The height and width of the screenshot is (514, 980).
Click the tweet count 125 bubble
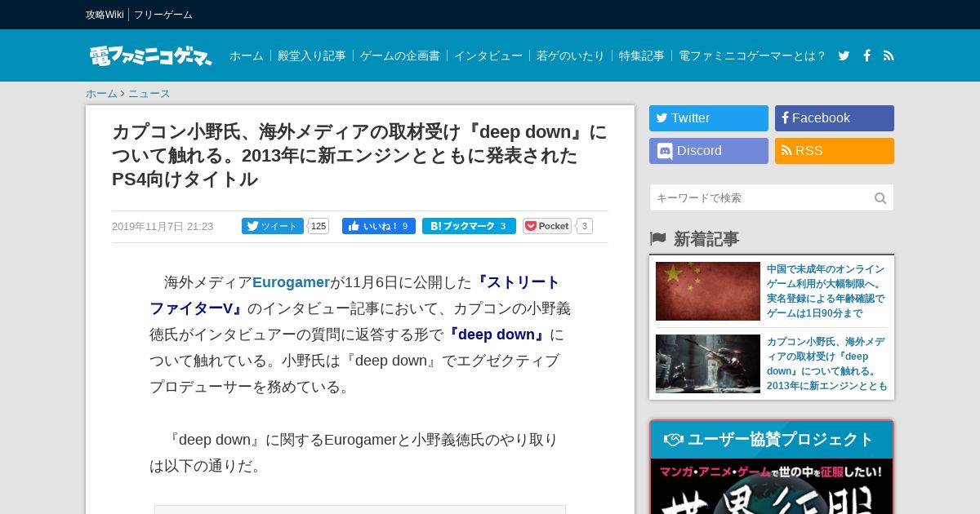318,226
